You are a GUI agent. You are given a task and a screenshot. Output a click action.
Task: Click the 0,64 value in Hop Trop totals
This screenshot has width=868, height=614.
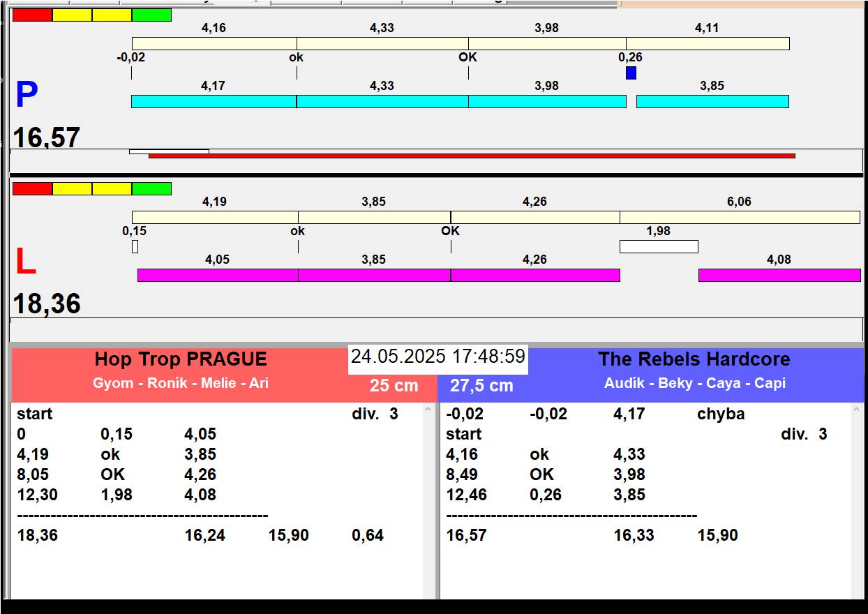[x=368, y=535]
